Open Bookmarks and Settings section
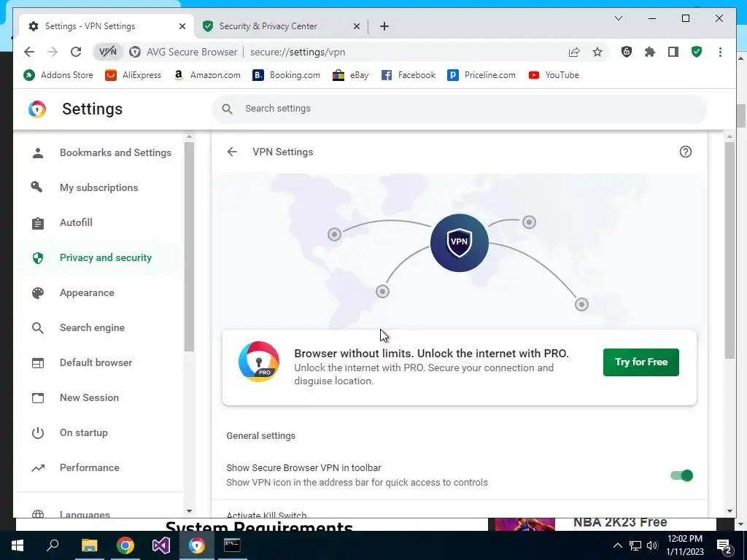 pos(99,153)
